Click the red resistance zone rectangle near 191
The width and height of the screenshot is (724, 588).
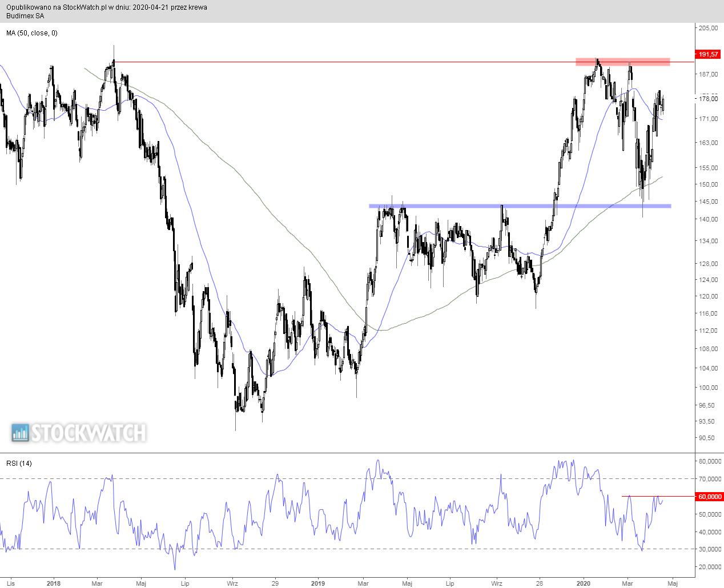coord(622,62)
